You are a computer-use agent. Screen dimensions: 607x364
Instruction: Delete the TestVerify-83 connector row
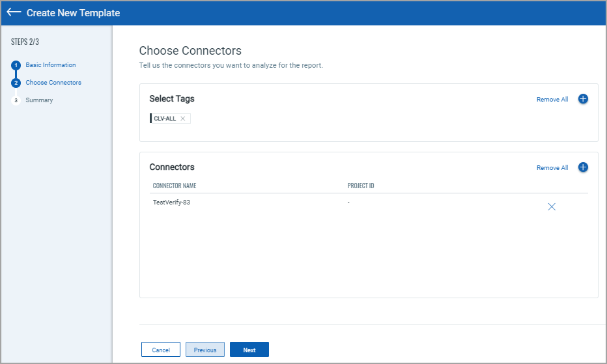tap(552, 206)
